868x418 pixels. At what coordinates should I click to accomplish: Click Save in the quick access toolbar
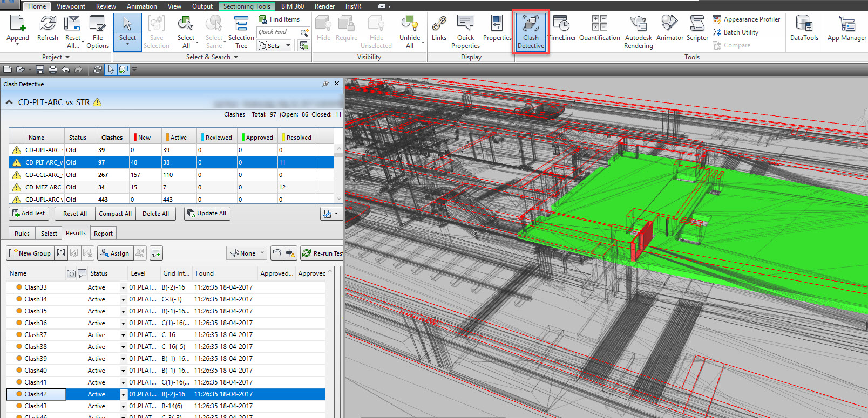point(39,70)
